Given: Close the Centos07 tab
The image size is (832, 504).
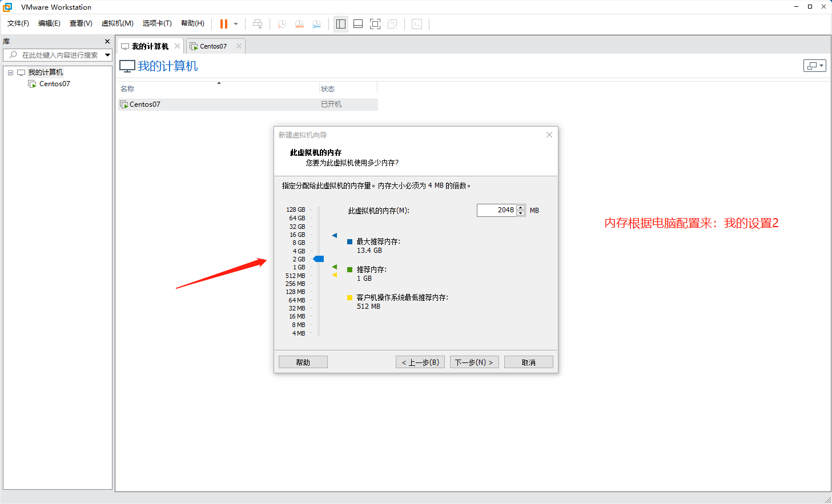Looking at the screenshot, I should tap(239, 46).
